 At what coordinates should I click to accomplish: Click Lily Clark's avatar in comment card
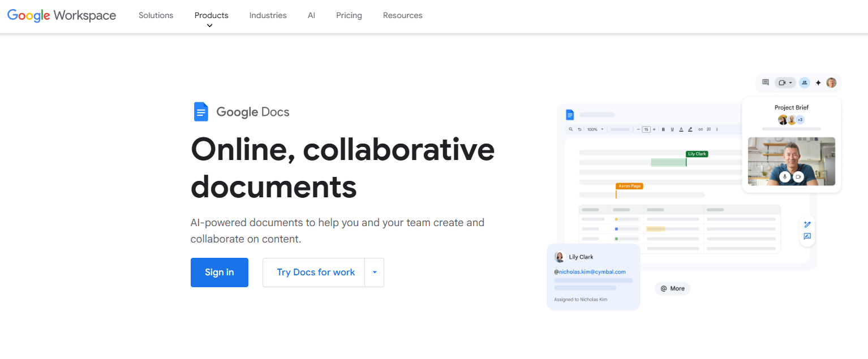tap(560, 257)
